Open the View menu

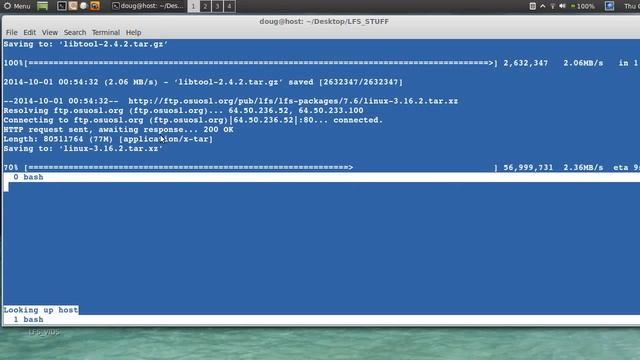pyautogui.click(x=49, y=32)
